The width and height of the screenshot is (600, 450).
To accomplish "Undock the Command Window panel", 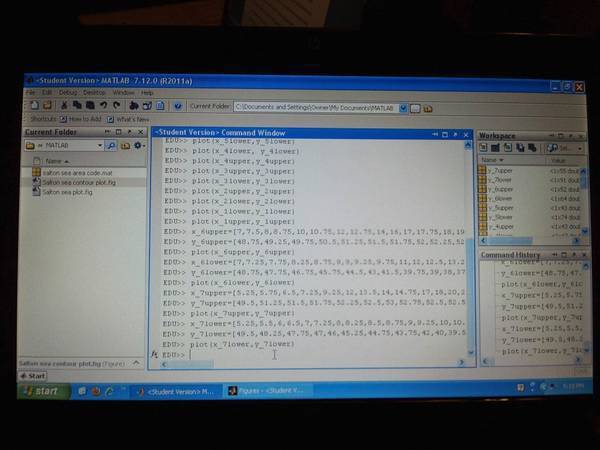I will tap(455, 134).
